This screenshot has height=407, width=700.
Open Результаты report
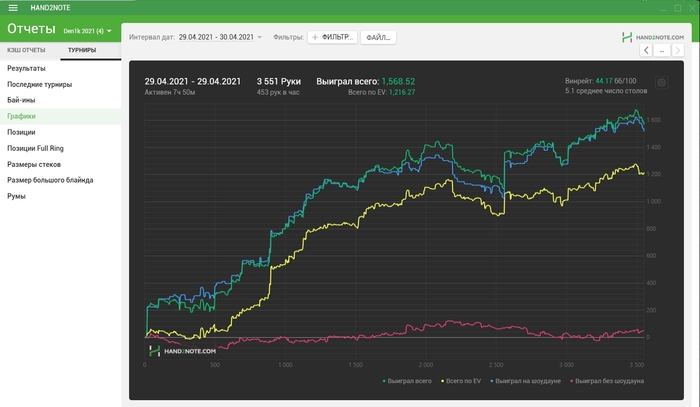60,68
